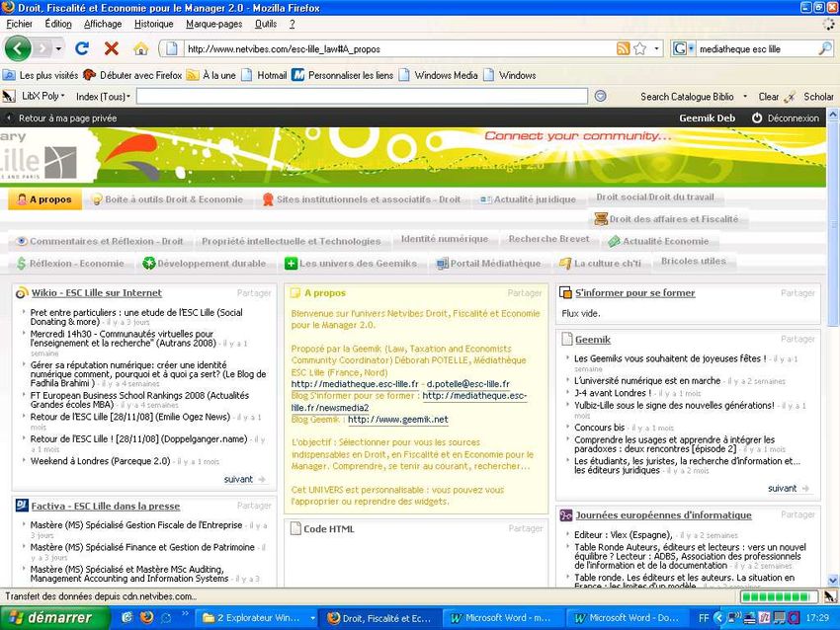The image size is (840, 630).
Task: Open the Historique menu
Action: point(154,24)
